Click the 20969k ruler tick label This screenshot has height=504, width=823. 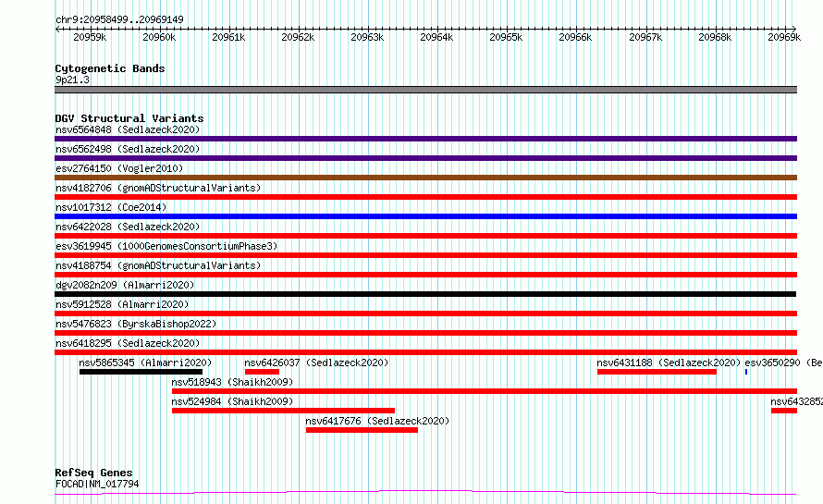(783, 37)
